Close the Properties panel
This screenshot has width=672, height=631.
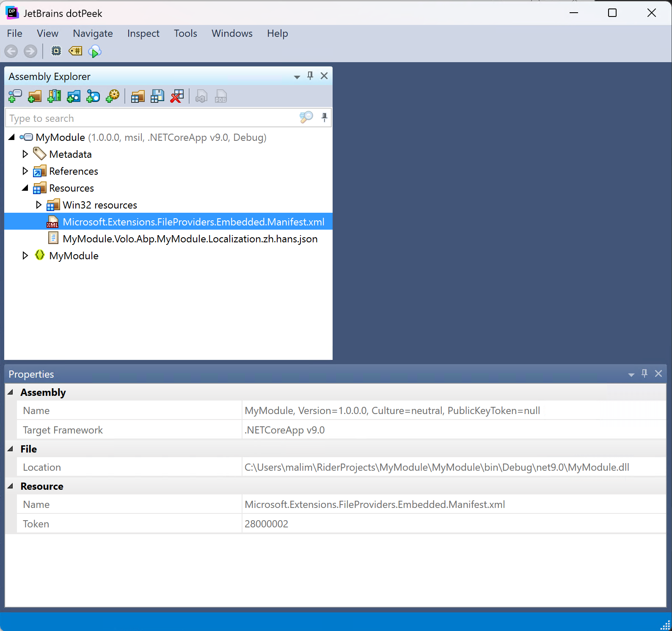click(658, 373)
